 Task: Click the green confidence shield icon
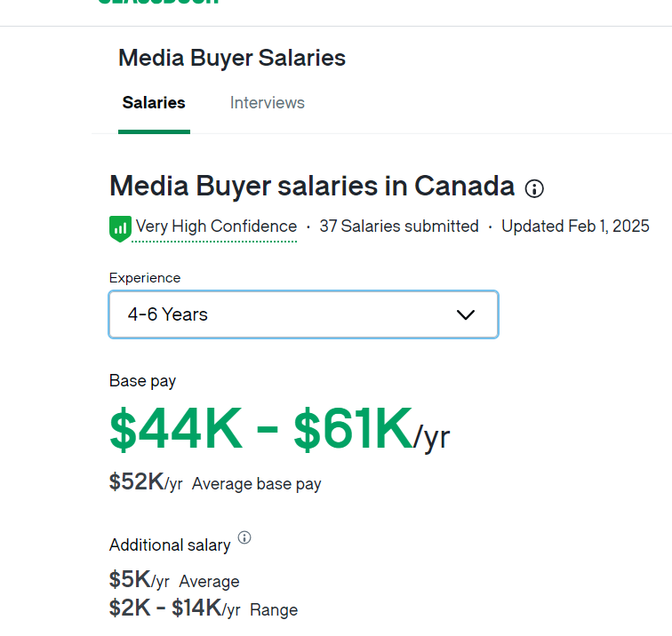[120, 228]
